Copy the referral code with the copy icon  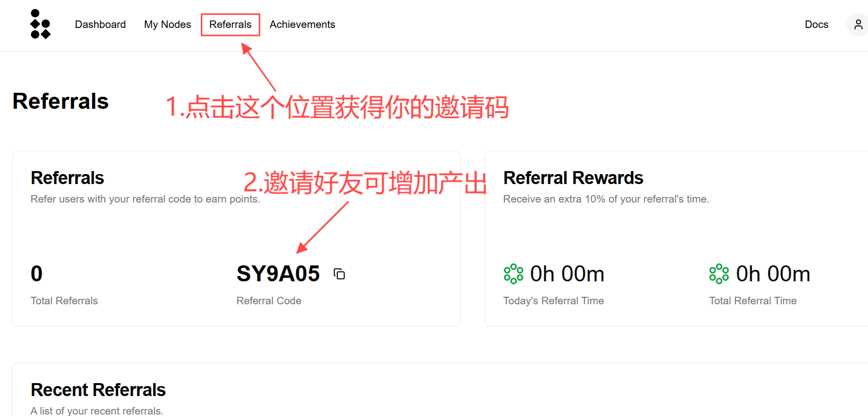point(339,274)
